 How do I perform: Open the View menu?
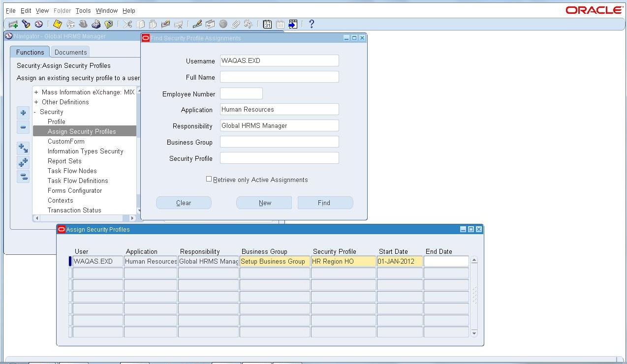(42, 10)
